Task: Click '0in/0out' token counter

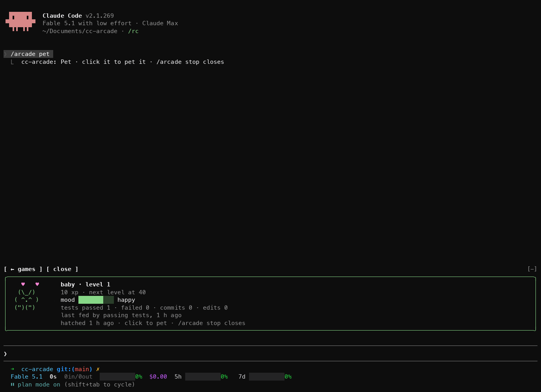Action: click(78, 377)
